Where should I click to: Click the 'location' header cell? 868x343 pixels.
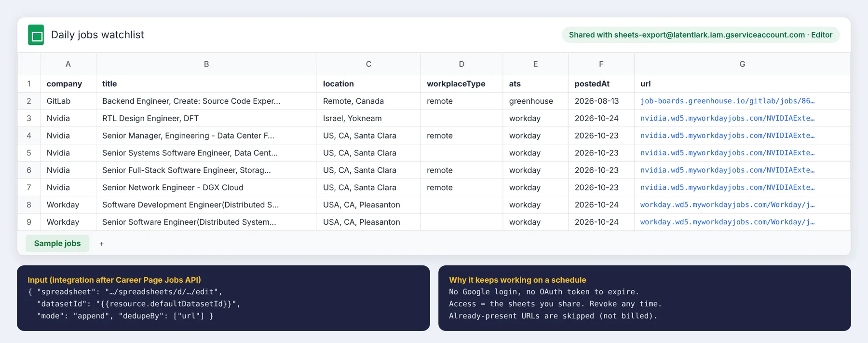pos(368,84)
